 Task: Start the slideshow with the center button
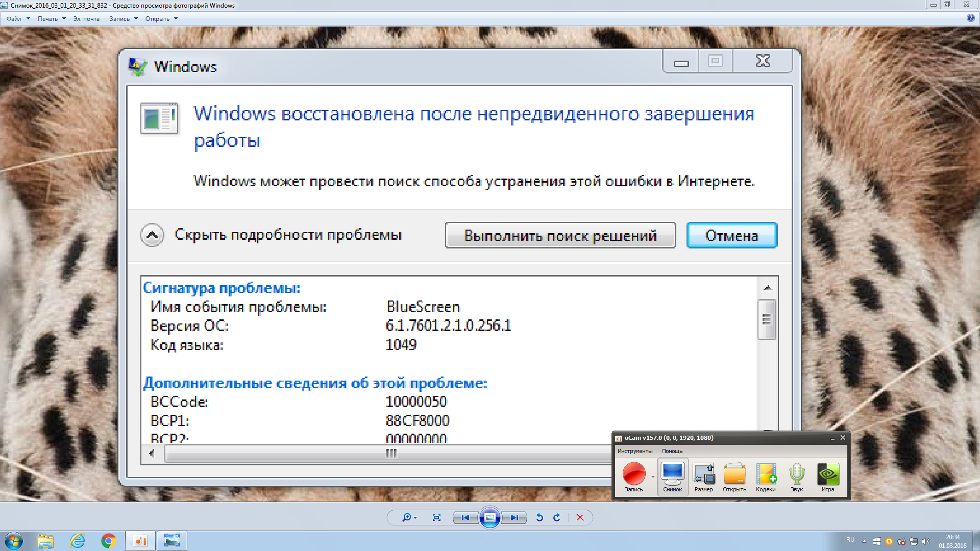point(489,517)
